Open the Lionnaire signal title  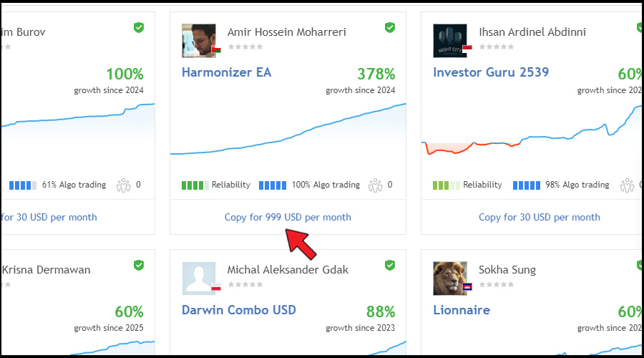(462, 310)
